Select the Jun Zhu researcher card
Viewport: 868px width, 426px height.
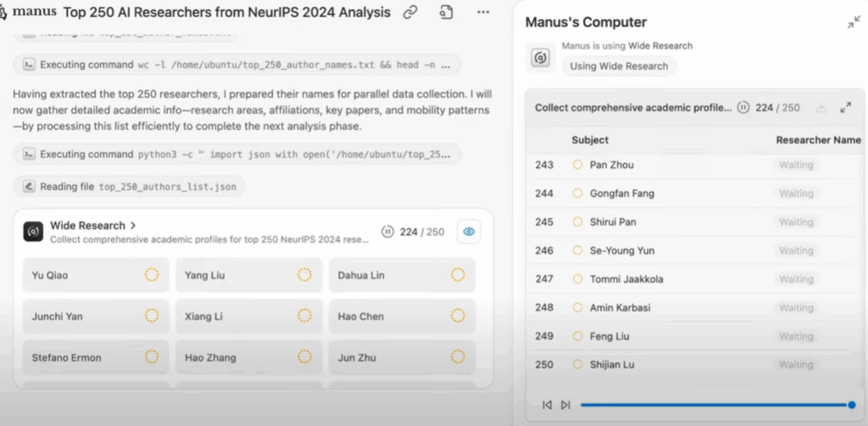coord(402,357)
